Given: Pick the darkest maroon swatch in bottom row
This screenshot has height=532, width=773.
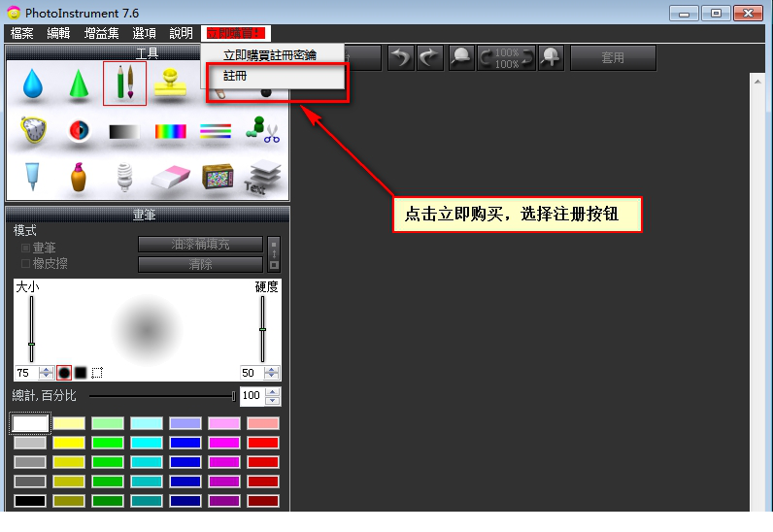Looking at the screenshot, I should pyautogui.click(x=263, y=501).
